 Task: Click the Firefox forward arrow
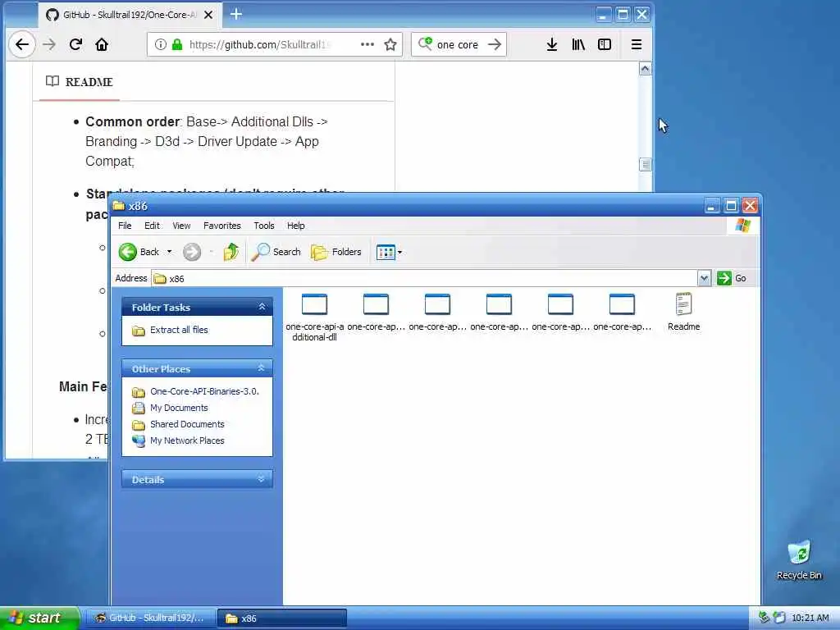coord(48,44)
